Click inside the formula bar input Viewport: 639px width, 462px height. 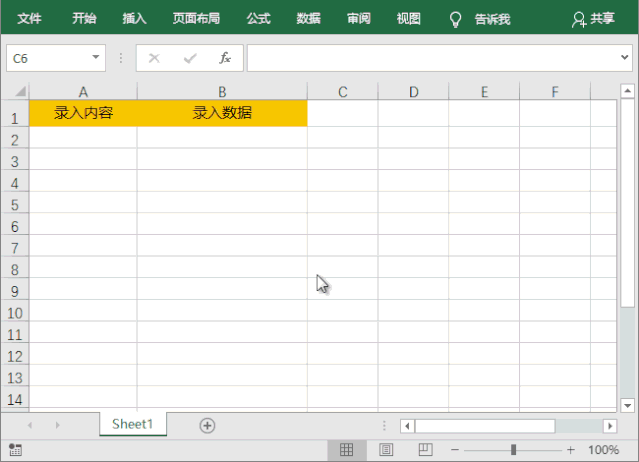[x=433, y=58]
